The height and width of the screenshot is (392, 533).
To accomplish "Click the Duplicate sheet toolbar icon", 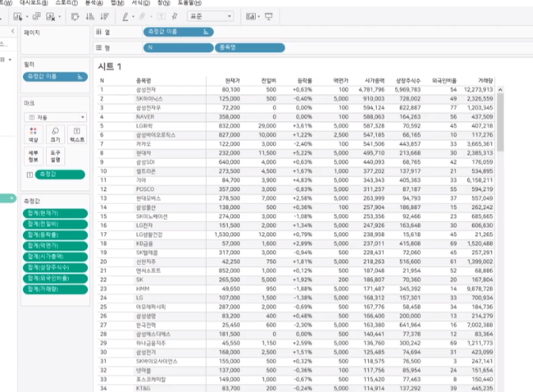I will pos(36,16).
